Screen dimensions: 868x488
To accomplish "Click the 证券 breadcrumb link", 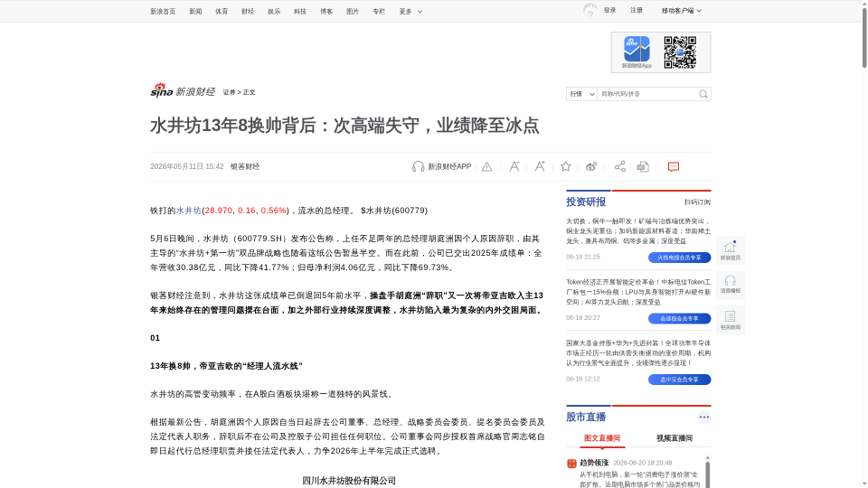I will tap(229, 92).
